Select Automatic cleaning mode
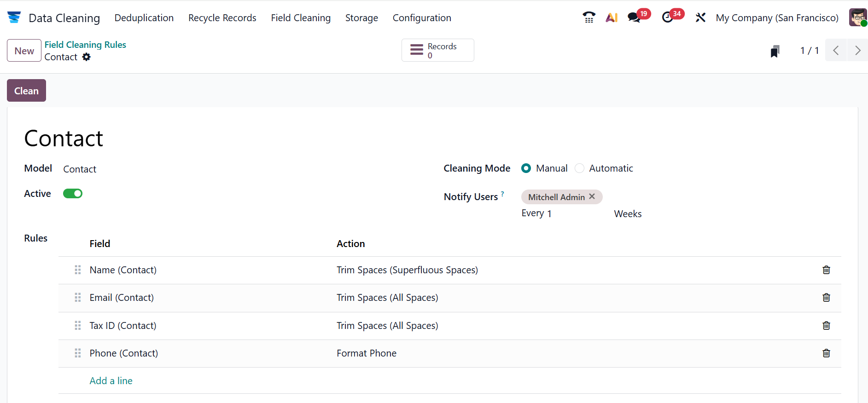868x403 pixels. 580,168
